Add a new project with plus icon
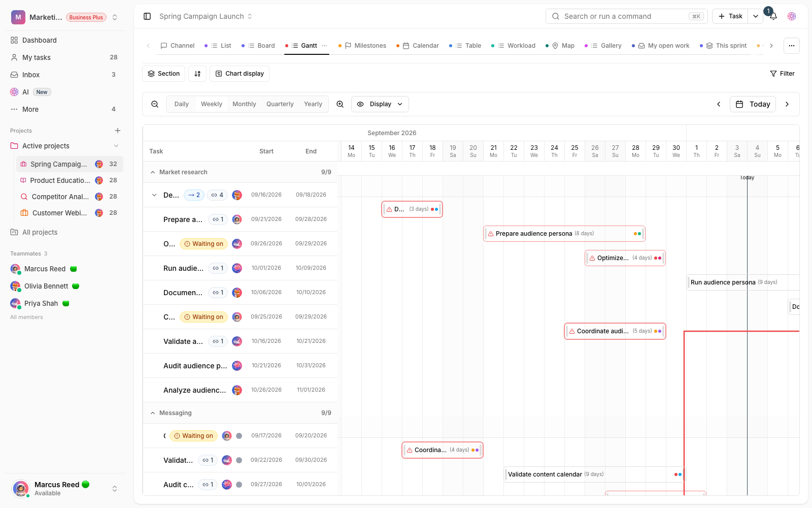The image size is (812, 508). [118, 131]
